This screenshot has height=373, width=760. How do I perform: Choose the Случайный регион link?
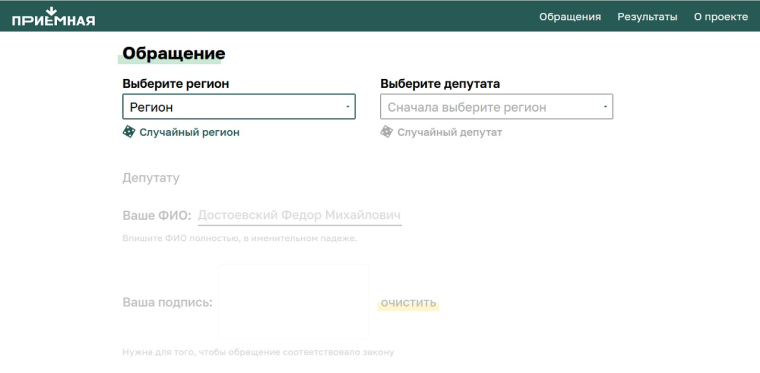[190, 132]
